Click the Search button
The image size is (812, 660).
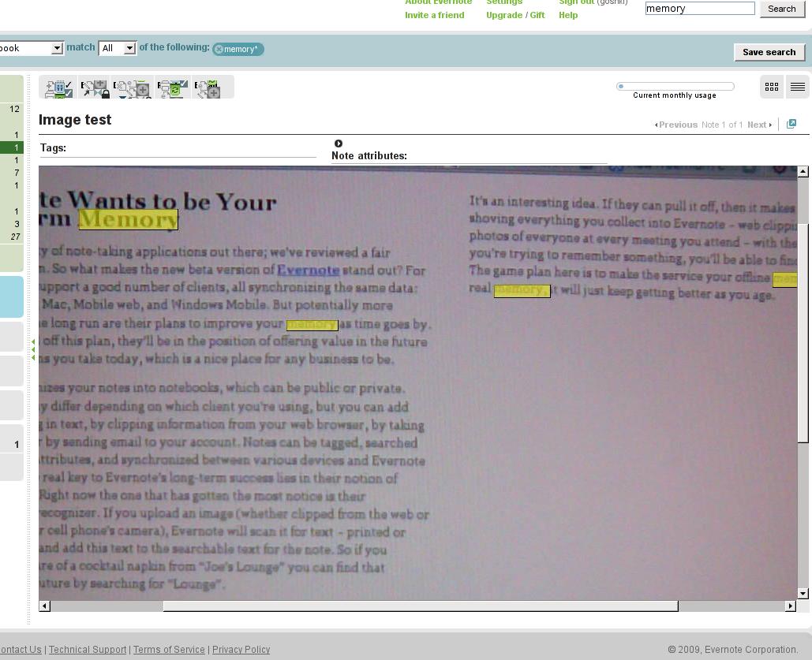pyautogui.click(x=781, y=9)
